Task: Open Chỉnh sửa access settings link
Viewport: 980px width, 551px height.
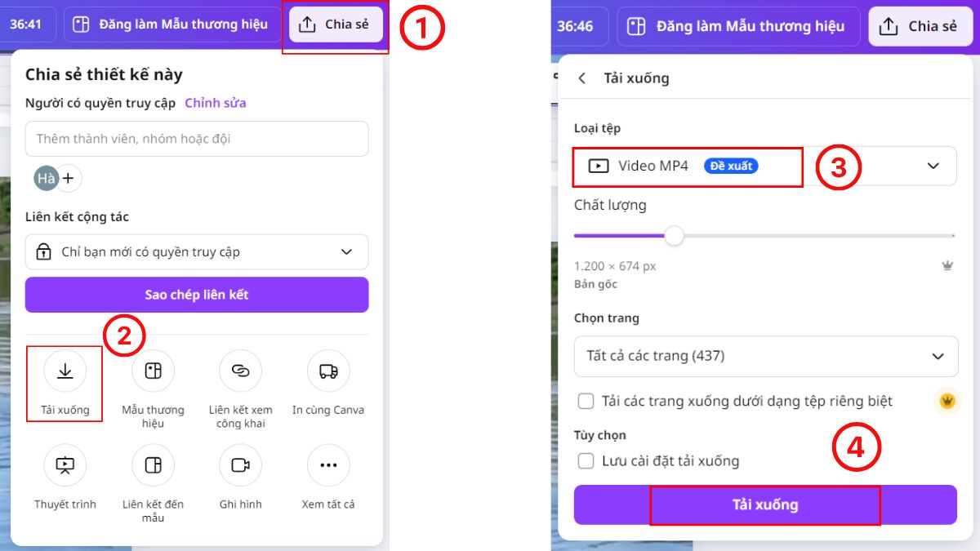Action: tap(215, 103)
